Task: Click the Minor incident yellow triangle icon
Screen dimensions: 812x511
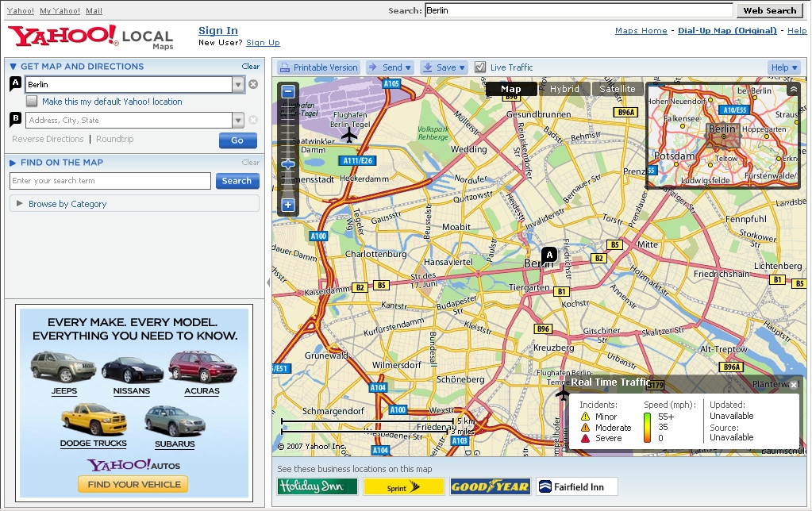Action: 585,417
